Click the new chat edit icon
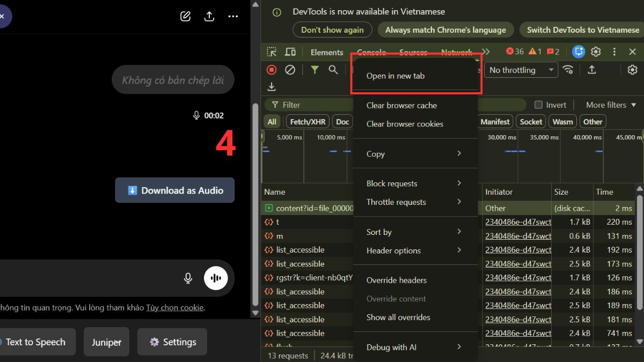 pos(186,16)
